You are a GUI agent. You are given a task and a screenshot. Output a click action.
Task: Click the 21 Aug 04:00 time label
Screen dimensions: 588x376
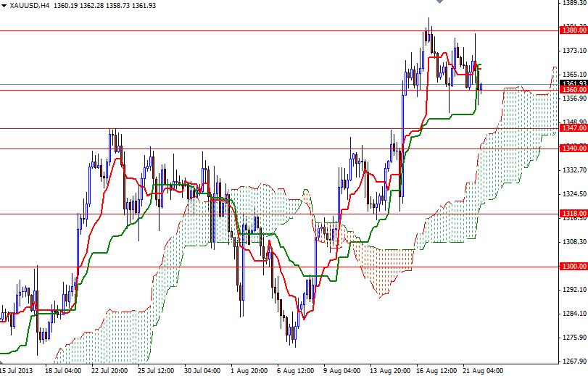point(483,371)
